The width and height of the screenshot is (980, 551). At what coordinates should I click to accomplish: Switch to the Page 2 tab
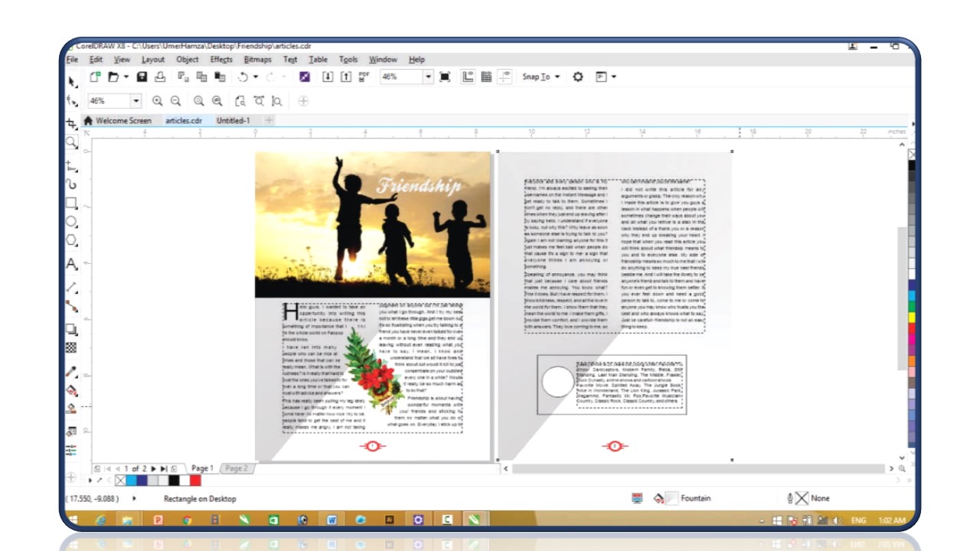236,468
